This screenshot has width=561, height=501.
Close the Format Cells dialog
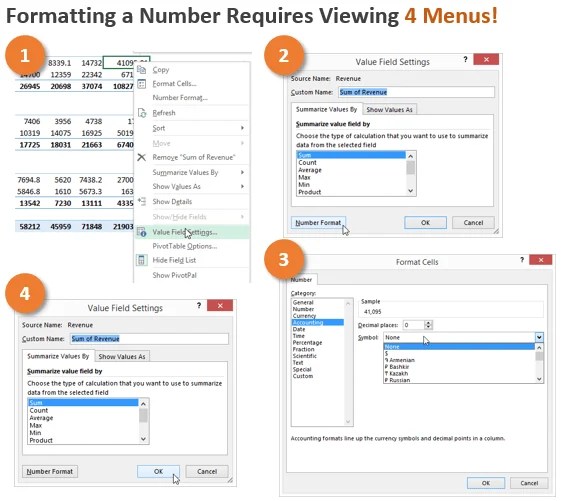(541, 260)
